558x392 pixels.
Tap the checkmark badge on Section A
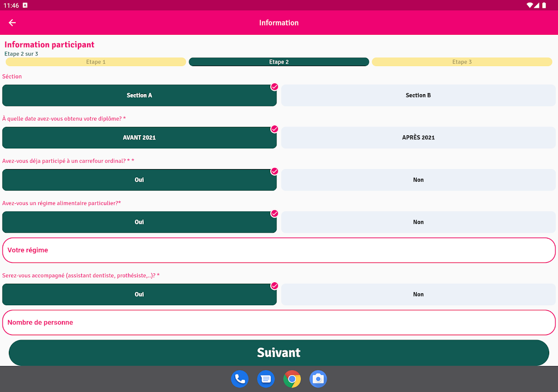point(275,87)
